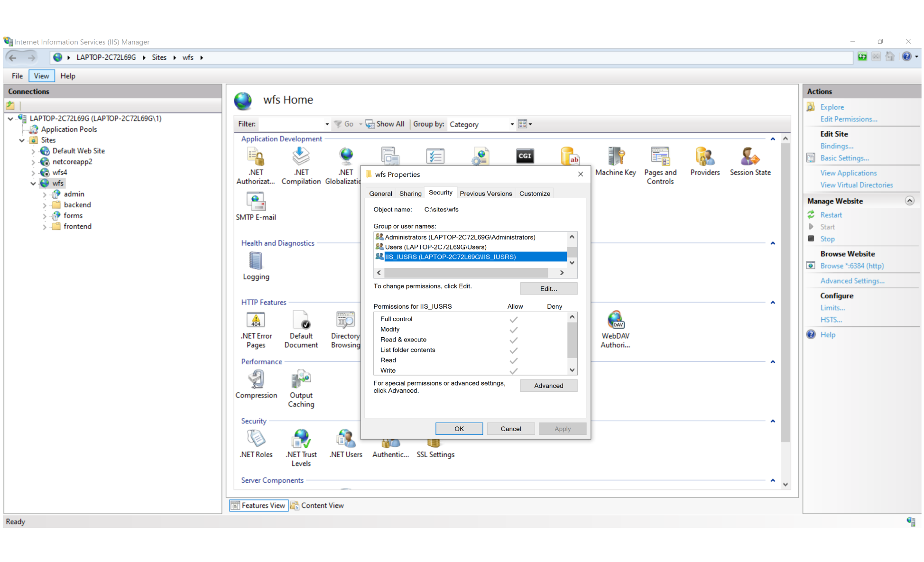Image resolution: width=924 pixels, height=562 pixels.
Task: Open the .NET Roles feature
Action: coord(256,444)
